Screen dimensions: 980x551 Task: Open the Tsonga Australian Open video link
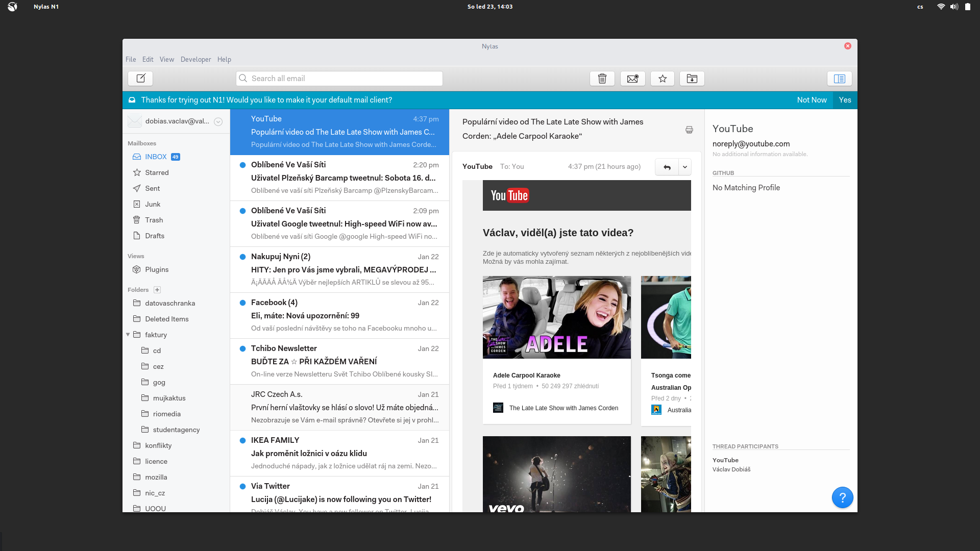671,382
